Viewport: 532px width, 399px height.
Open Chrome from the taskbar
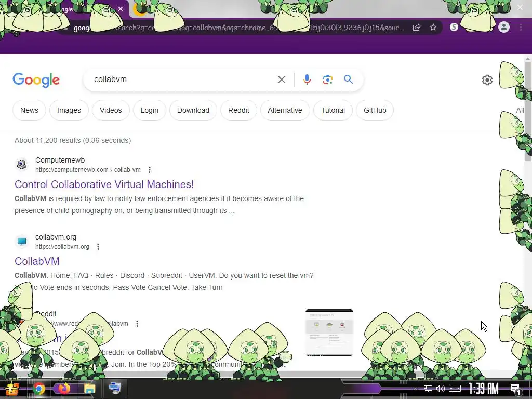[x=39, y=389]
